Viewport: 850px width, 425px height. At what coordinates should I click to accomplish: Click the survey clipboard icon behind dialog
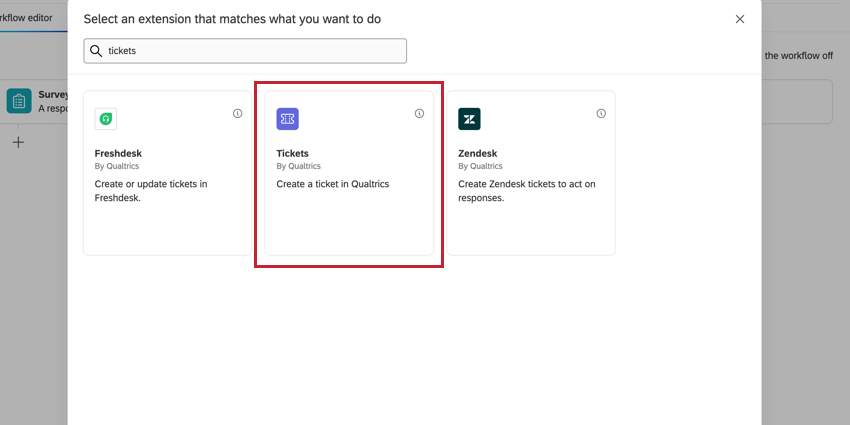[x=19, y=101]
